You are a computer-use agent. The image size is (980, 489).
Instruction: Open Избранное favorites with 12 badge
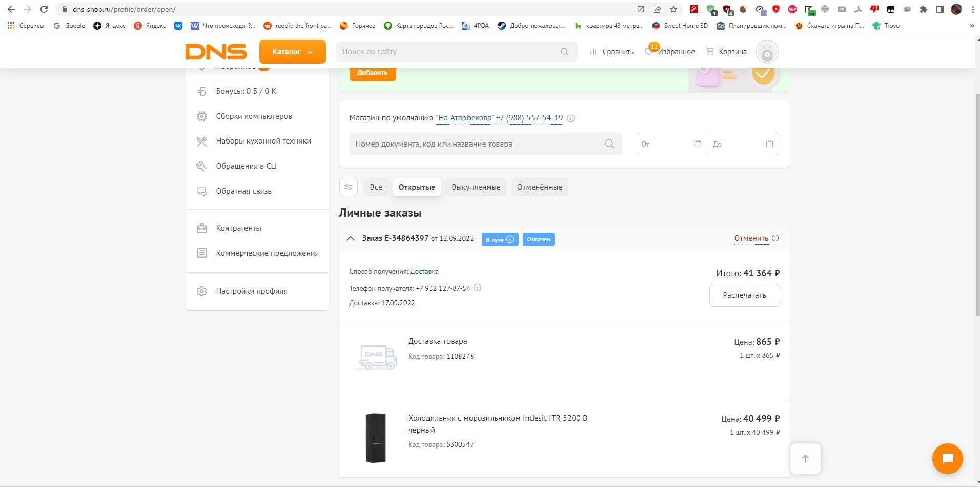pos(670,51)
